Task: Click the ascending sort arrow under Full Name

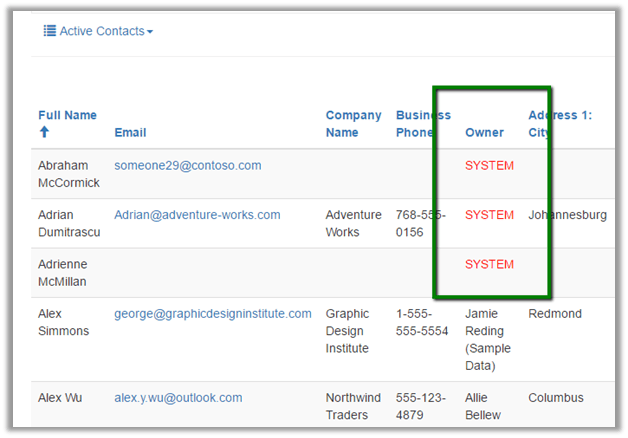Action: click(x=44, y=132)
